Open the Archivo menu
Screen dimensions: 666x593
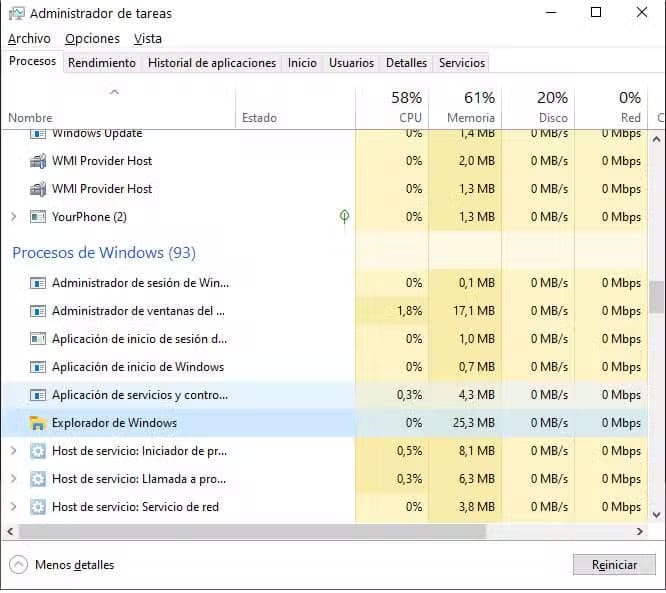pyautogui.click(x=29, y=39)
